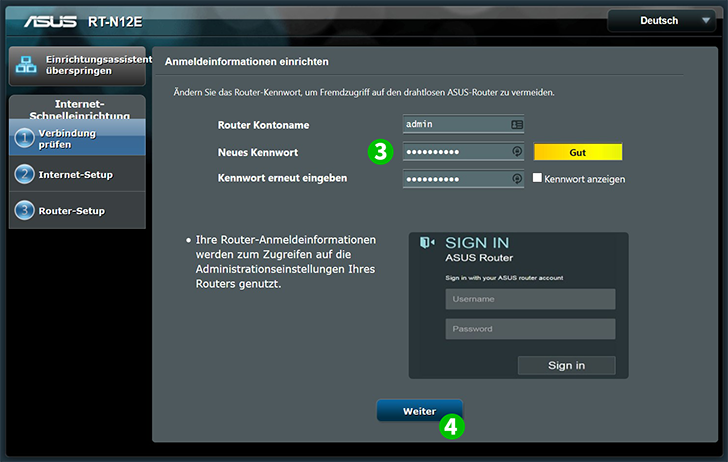Click the key icon in Neues Kennwort field
Image resolution: width=728 pixels, height=462 pixels.
[517, 151]
